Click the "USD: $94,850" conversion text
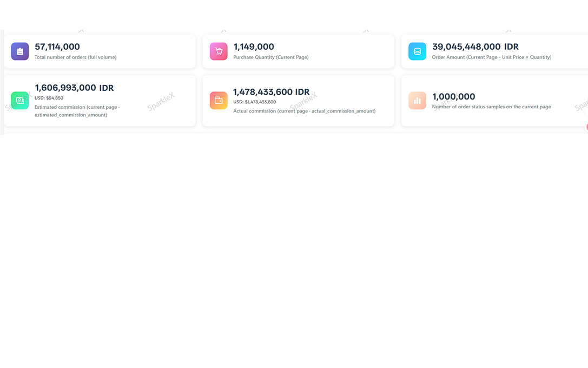Image resolution: width=588 pixels, height=368 pixels. (x=49, y=98)
